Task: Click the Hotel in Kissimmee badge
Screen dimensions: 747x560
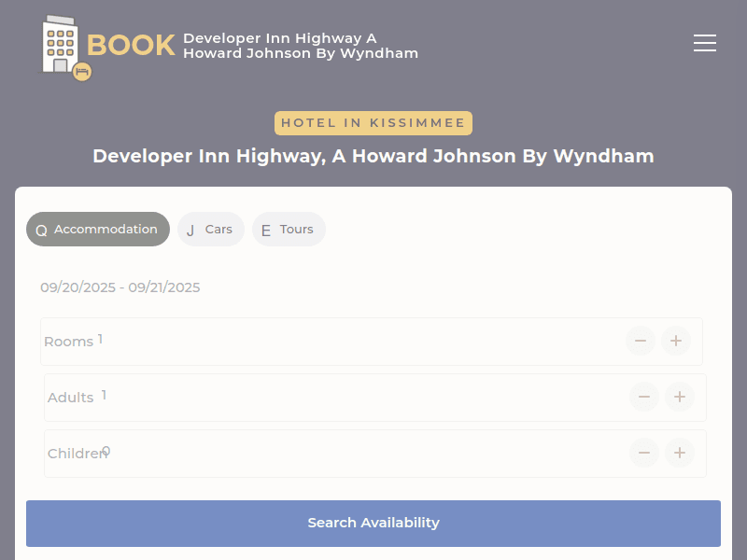Action: click(373, 123)
